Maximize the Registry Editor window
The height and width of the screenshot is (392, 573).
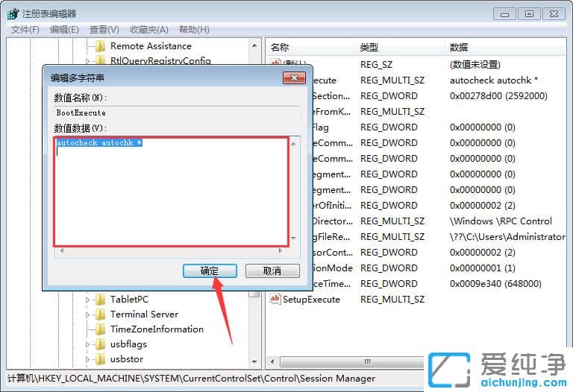coord(529,14)
